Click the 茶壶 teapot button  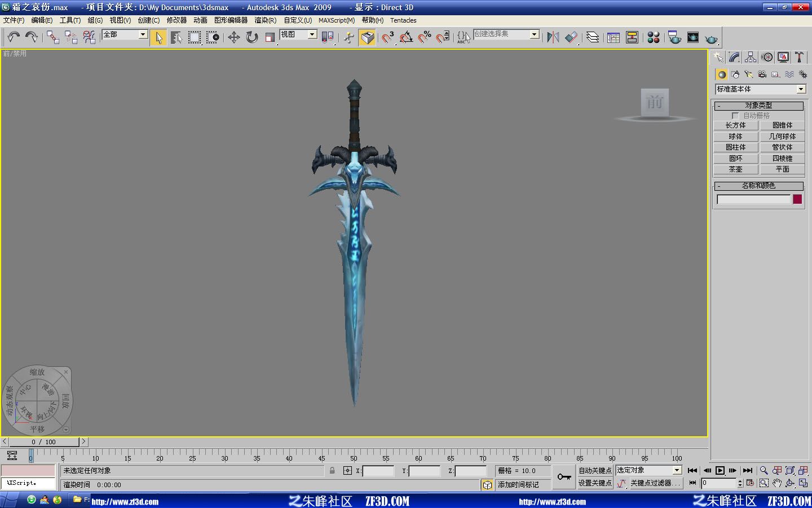[735, 169]
